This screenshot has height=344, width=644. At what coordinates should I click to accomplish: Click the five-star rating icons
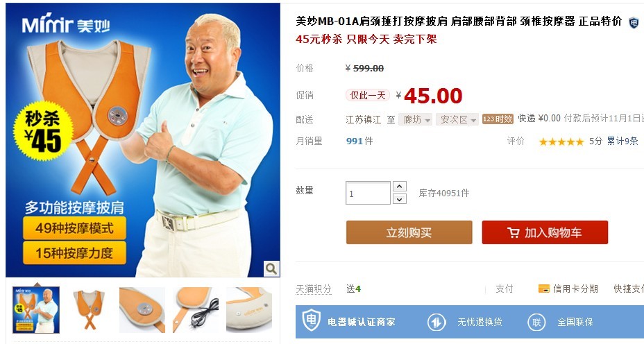click(561, 142)
